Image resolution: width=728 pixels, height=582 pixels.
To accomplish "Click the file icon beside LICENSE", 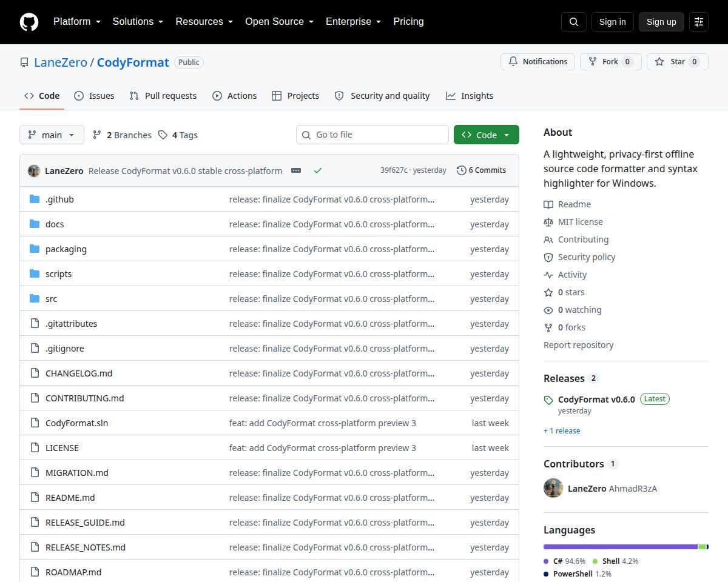I will pyautogui.click(x=35, y=447).
